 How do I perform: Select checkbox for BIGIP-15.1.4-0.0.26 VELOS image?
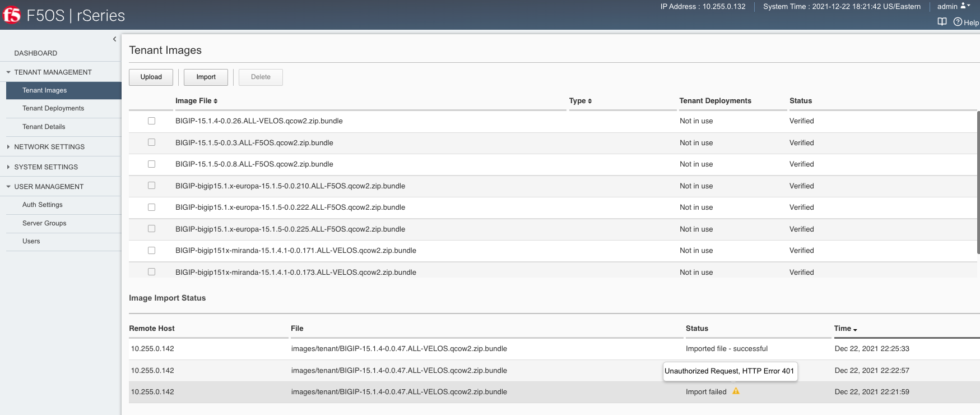click(x=151, y=121)
